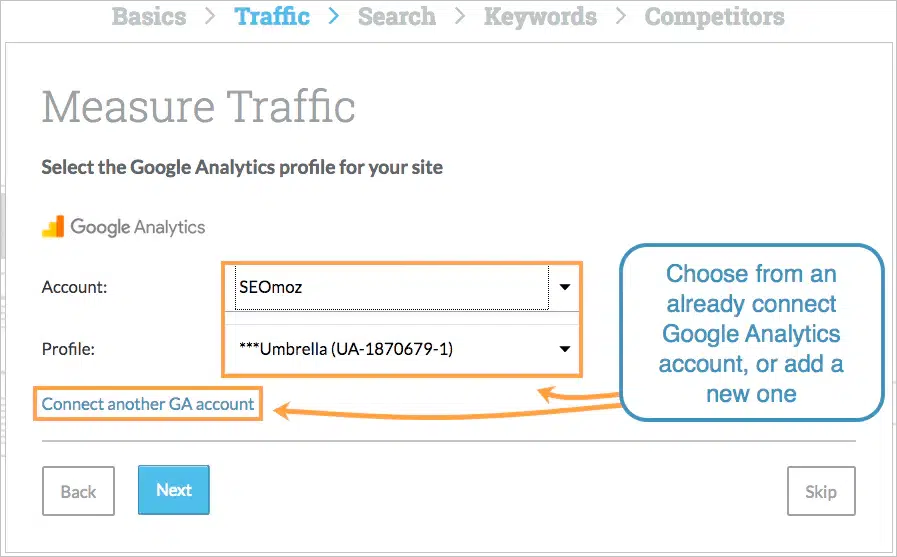Click the Connect another GA account link
Image resolution: width=897 pixels, height=557 pixels.
click(148, 404)
